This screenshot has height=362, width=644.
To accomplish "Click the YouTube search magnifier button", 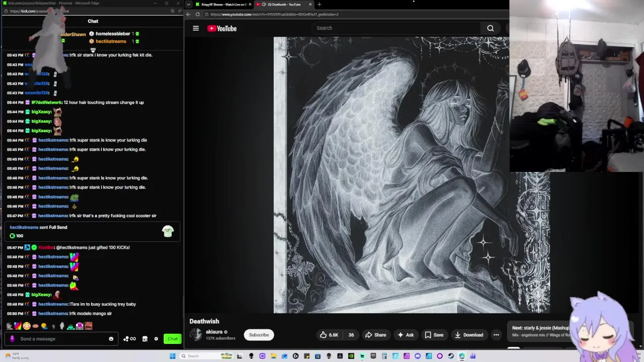I will (x=490, y=28).
